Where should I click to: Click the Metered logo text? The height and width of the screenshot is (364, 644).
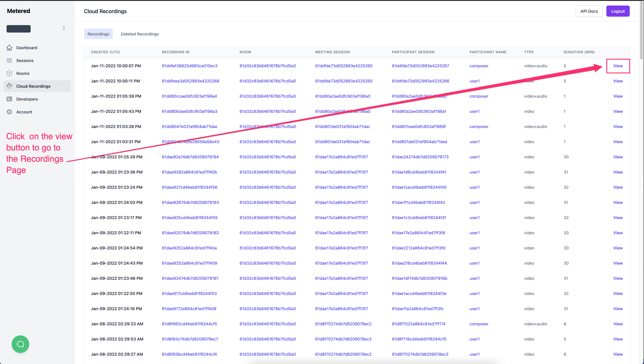(x=19, y=11)
